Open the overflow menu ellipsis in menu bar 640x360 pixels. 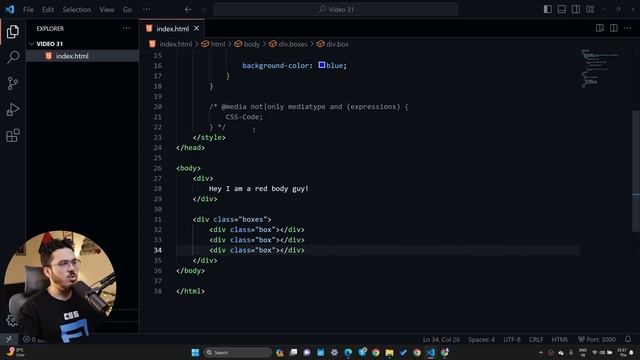[147, 9]
